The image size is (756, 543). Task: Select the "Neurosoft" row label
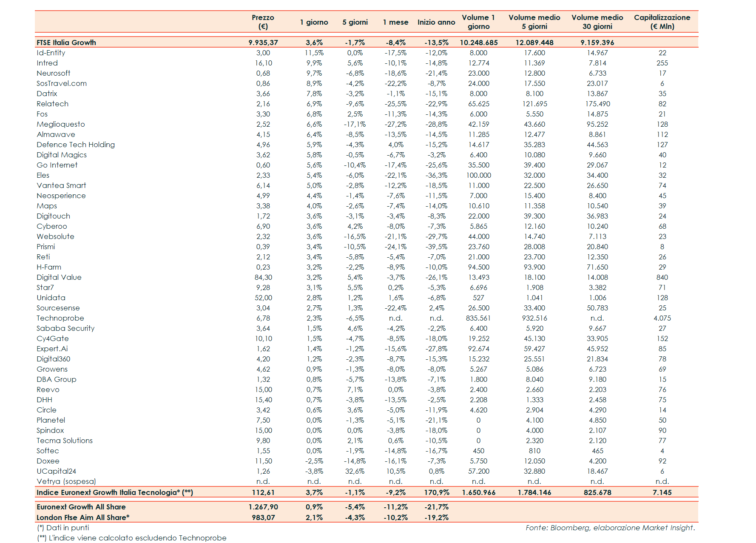[x=54, y=73]
